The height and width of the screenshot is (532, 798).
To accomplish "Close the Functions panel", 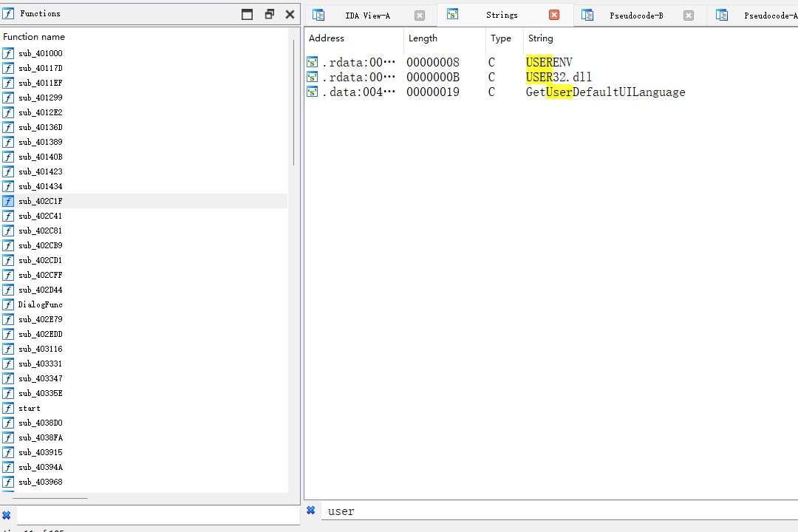I will (x=290, y=14).
